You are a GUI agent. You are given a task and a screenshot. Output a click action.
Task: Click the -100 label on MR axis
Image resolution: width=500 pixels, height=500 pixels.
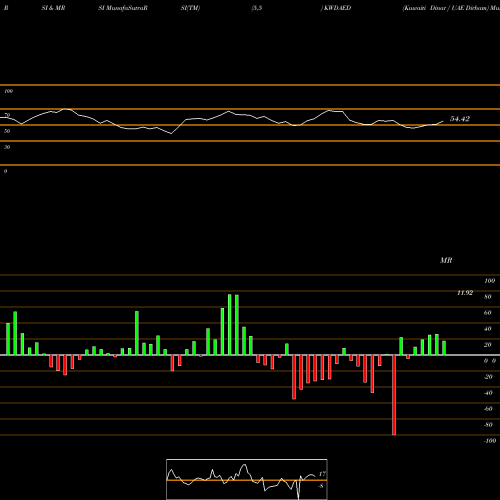pos(490,441)
